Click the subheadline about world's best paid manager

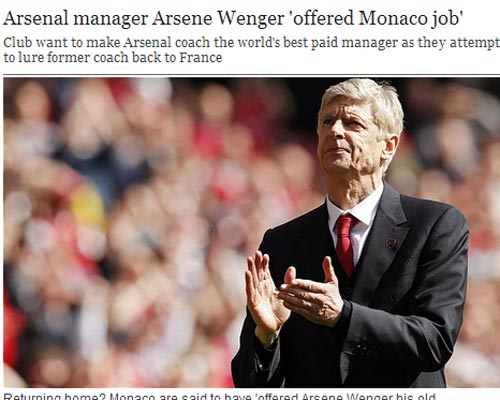tap(251, 50)
